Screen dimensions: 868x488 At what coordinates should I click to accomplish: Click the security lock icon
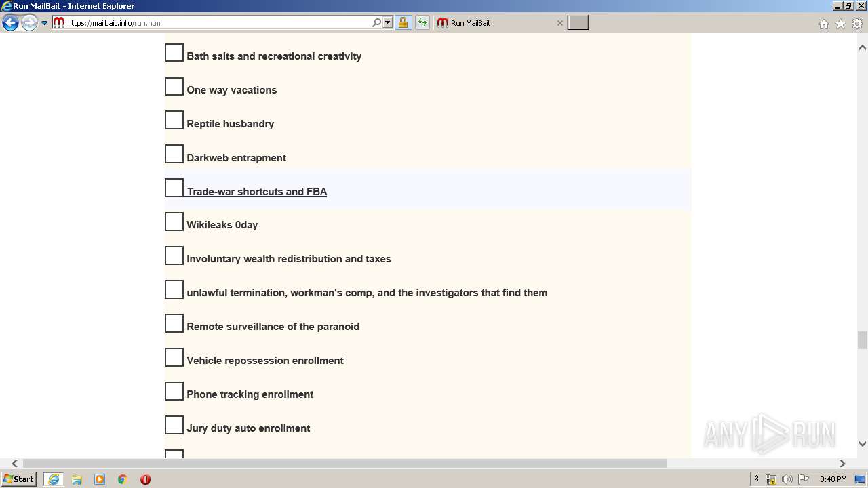coord(403,22)
